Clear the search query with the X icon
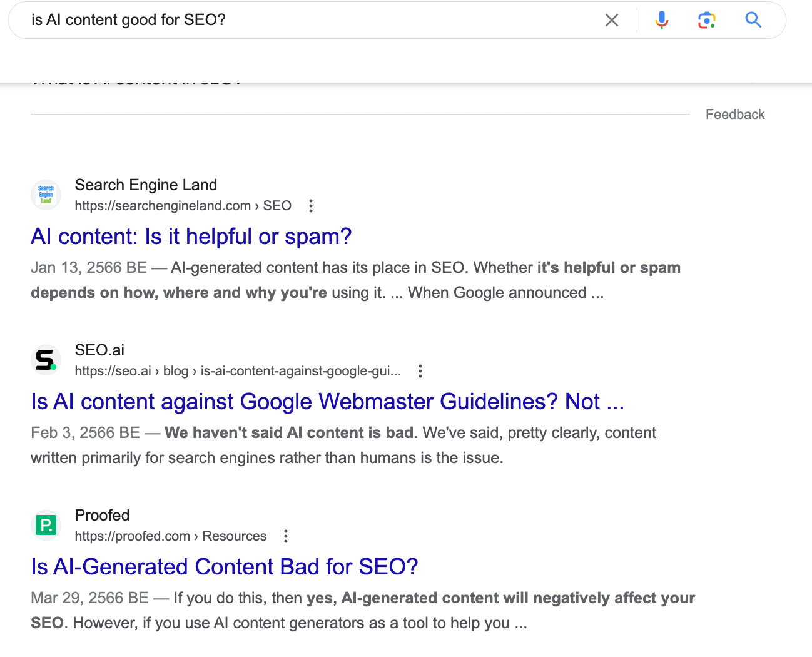The image size is (812, 657). click(x=612, y=20)
